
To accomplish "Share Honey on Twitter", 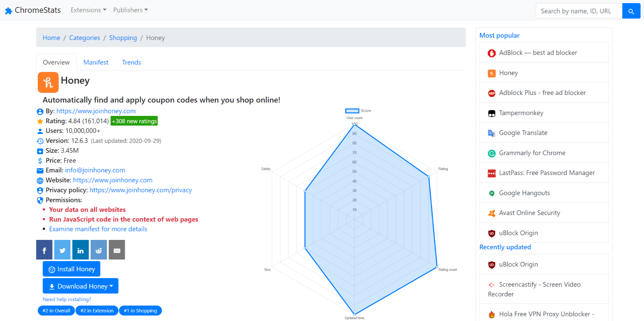I will click(x=62, y=250).
